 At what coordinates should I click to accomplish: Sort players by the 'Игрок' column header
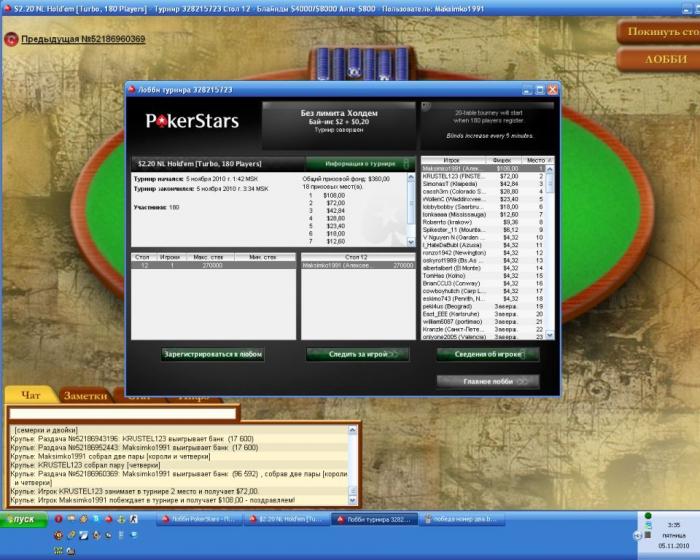click(453, 160)
